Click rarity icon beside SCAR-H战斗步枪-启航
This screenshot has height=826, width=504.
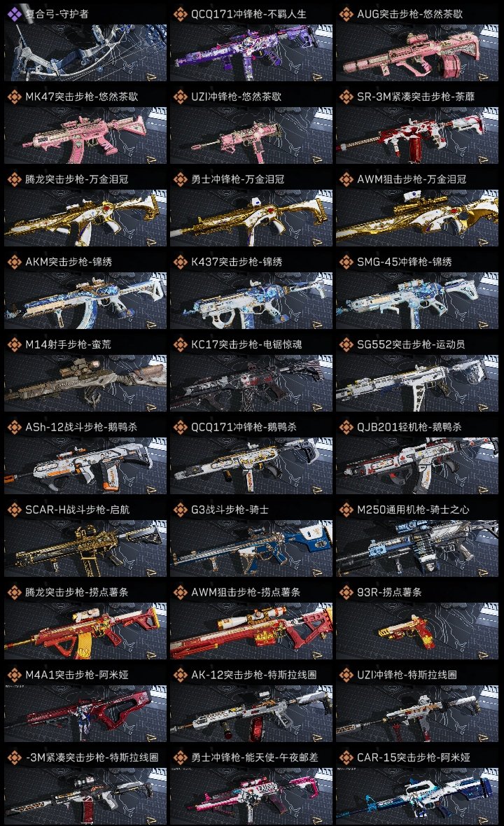[x=14, y=510]
